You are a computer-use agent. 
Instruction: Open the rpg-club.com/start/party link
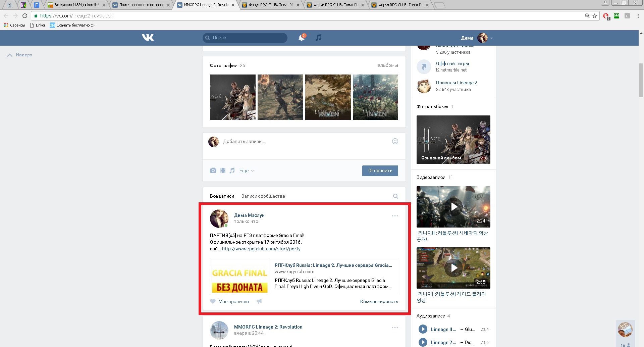[261, 249]
